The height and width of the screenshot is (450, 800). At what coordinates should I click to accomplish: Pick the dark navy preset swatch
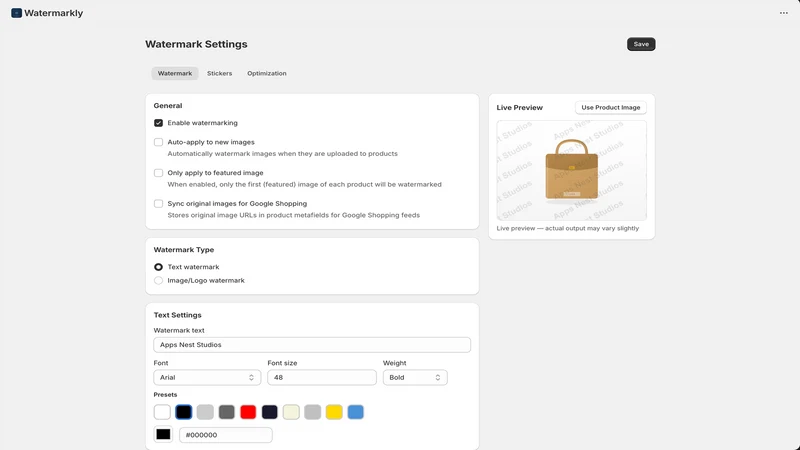(x=269, y=412)
